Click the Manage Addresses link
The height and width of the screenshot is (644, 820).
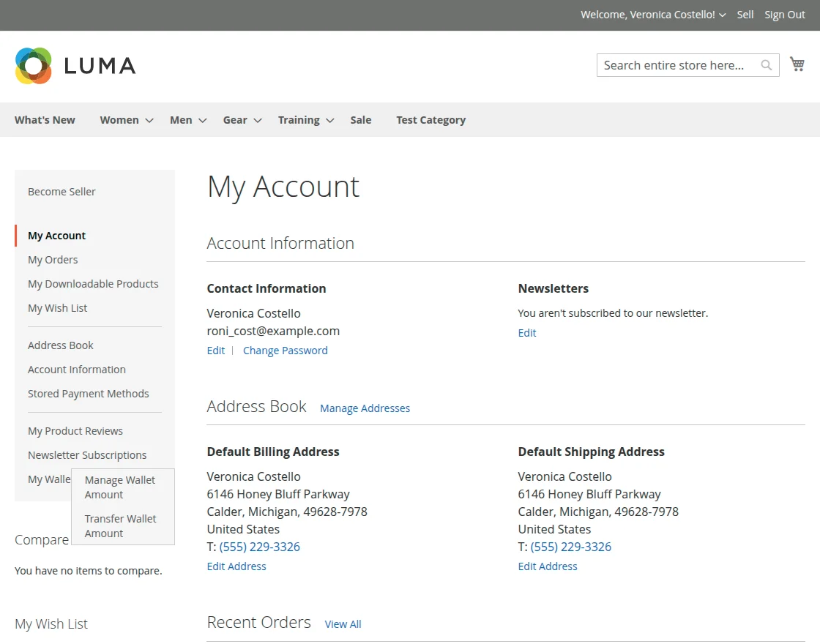(365, 408)
